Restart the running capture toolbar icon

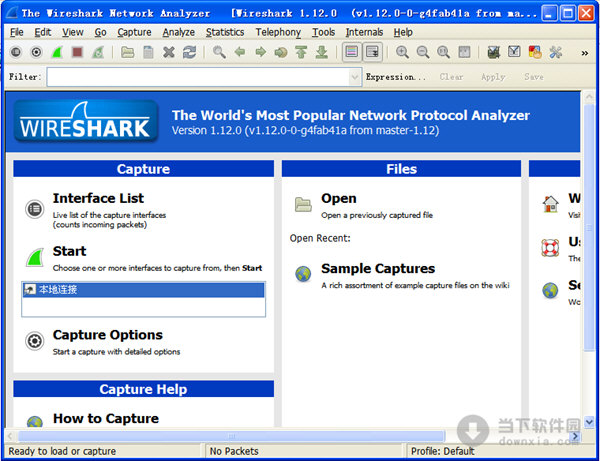98,52
